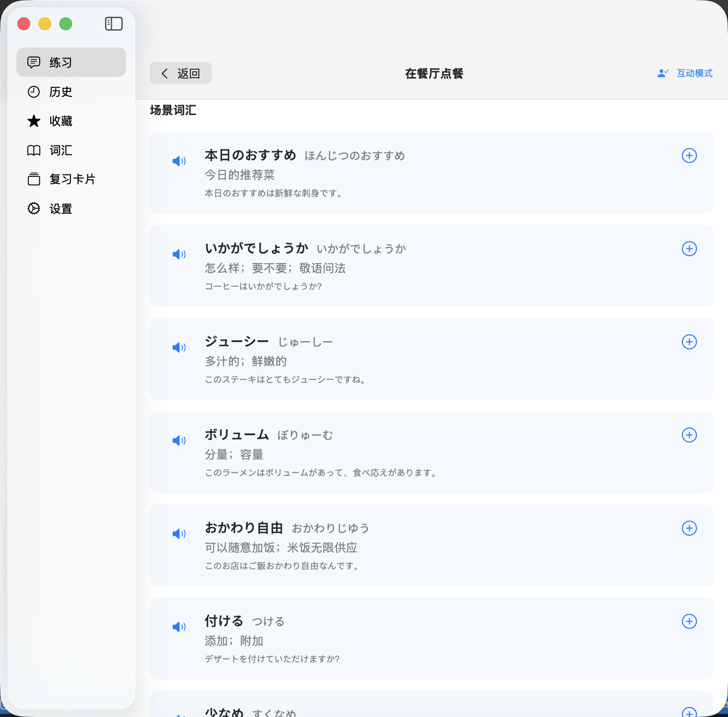Switch to 收藏 favorites section
728x717 pixels.
(x=61, y=121)
